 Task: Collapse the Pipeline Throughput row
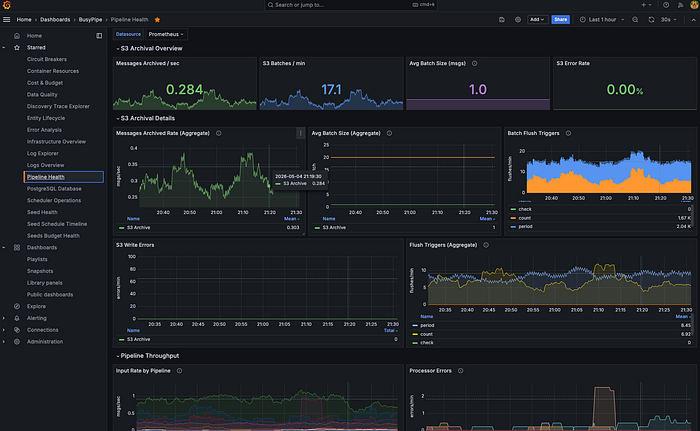(147, 356)
